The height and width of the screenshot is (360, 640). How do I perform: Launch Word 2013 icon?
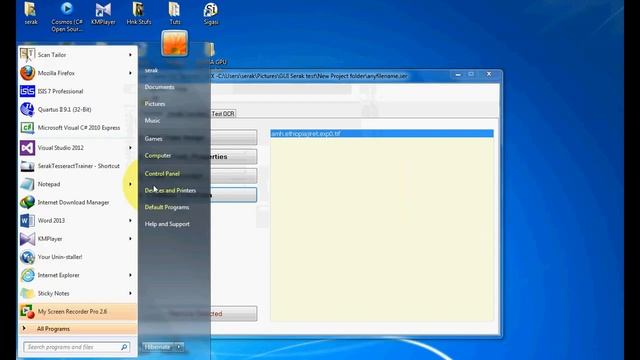pos(27,220)
